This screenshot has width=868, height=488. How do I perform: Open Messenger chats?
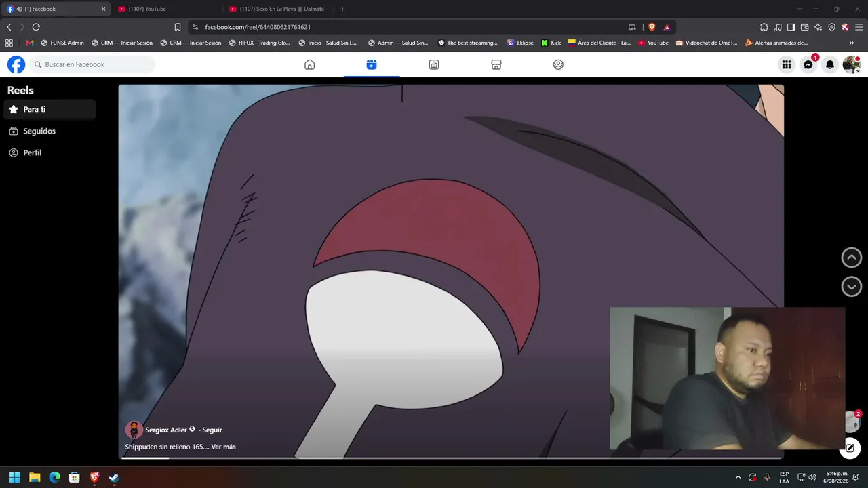click(x=808, y=64)
